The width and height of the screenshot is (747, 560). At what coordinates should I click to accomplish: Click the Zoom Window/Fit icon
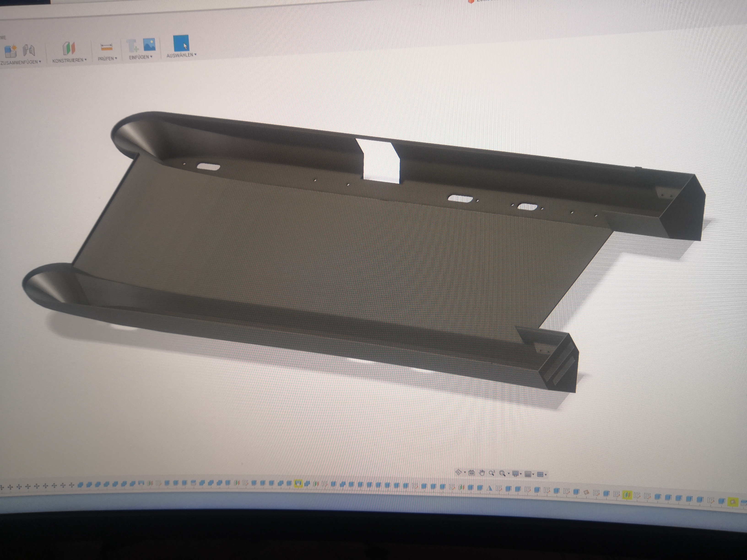pyautogui.click(x=502, y=474)
